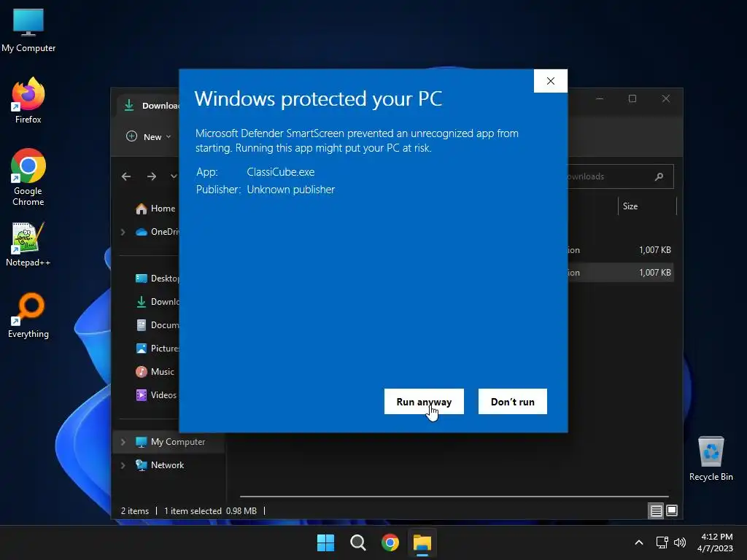
Task: Expand My Computer tree node
Action: [x=123, y=442]
